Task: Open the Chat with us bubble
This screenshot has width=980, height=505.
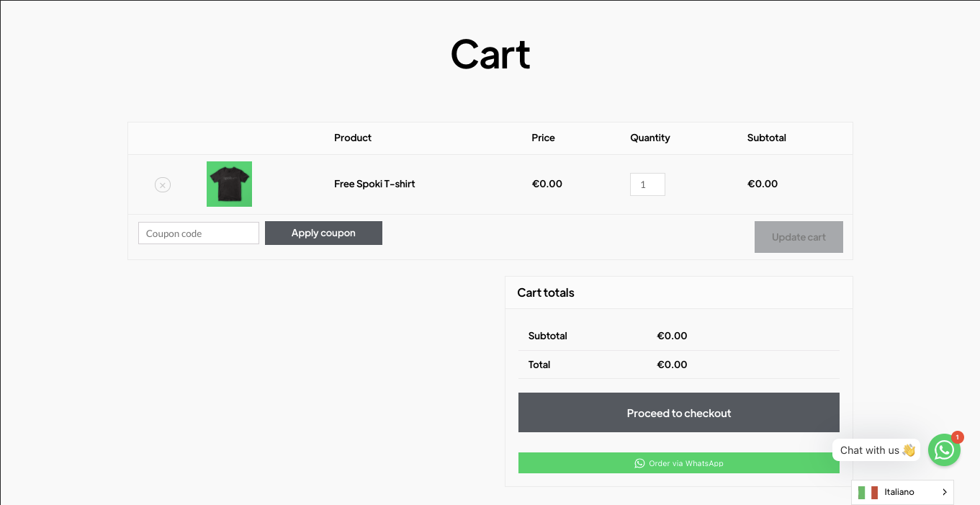Action: 876,450
